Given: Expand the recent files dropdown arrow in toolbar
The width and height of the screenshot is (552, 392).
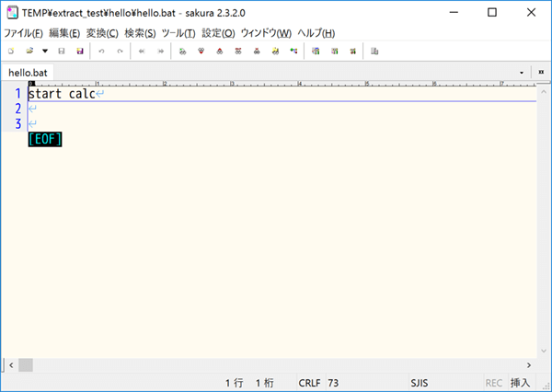Looking at the screenshot, I should point(45,51).
